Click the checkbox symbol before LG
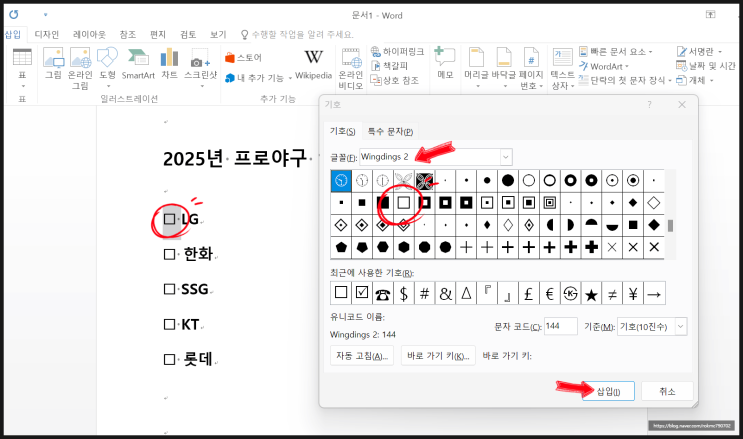 click(x=169, y=219)
